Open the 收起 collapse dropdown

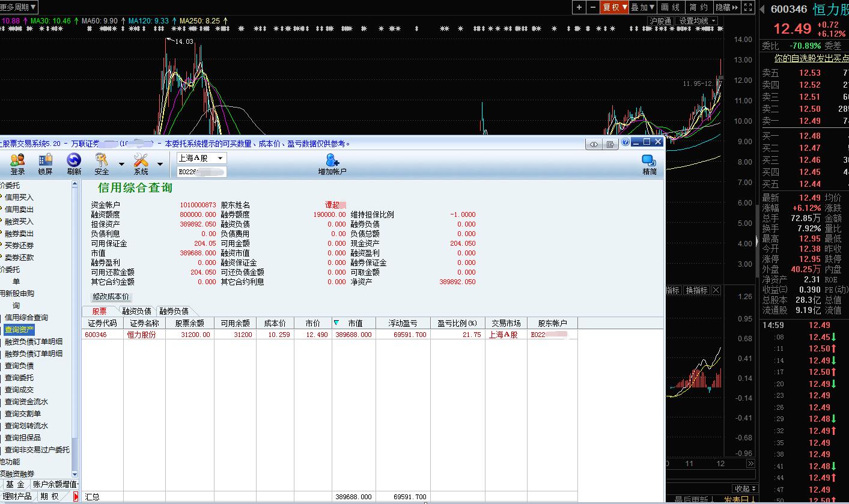(x=744, y=488)
